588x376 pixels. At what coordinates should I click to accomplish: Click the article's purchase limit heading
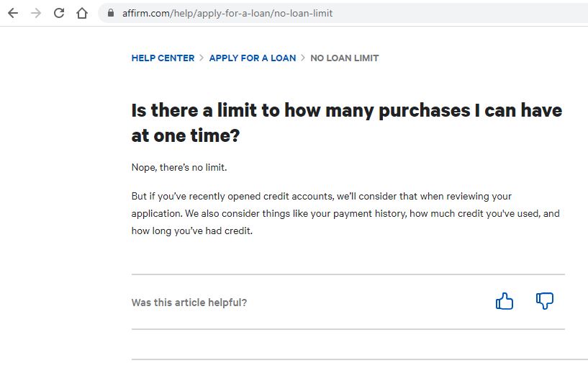[x=346, y=122]
